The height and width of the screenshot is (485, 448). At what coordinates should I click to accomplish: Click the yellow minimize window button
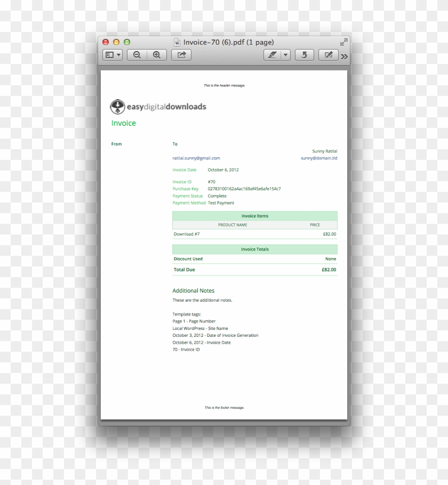coord(116,42)
